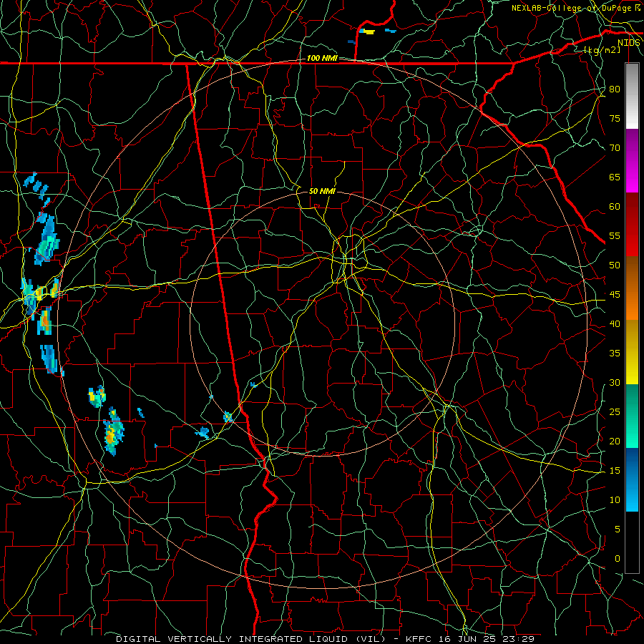Viewport: 644px width, 644px height.
Task: Click the 5 value on the scale
Action: (x=618, y=529)
